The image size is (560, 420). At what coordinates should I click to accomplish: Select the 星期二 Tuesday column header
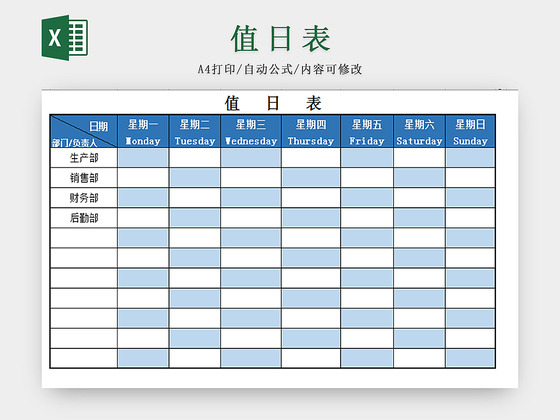pos(195,131)
